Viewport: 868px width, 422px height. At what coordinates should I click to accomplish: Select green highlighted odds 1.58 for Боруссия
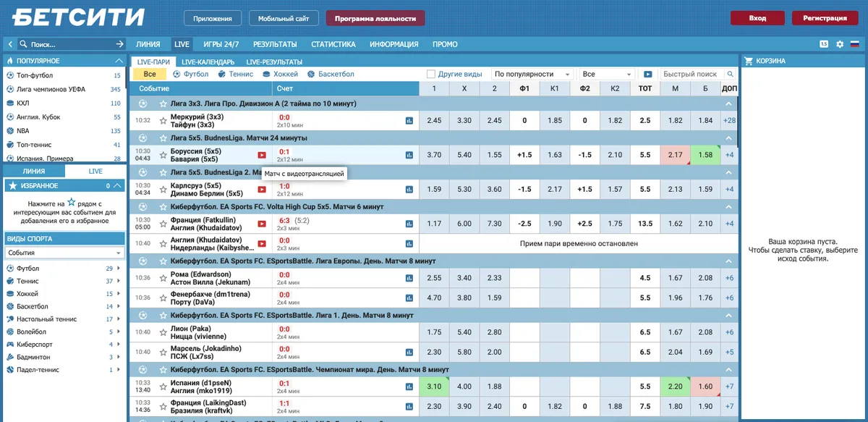(705, 155)
